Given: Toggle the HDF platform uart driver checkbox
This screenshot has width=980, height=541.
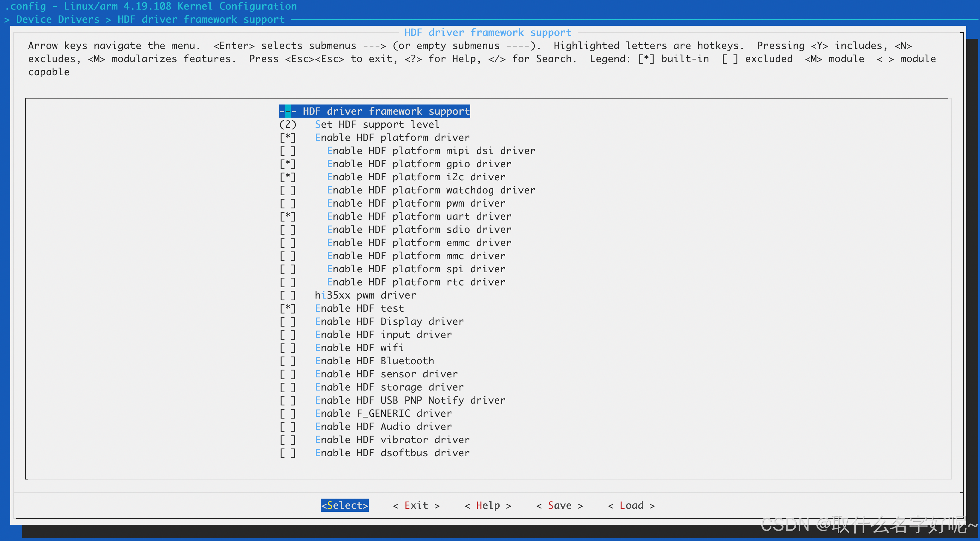Looking at the screenshot, I should point(288,217).
